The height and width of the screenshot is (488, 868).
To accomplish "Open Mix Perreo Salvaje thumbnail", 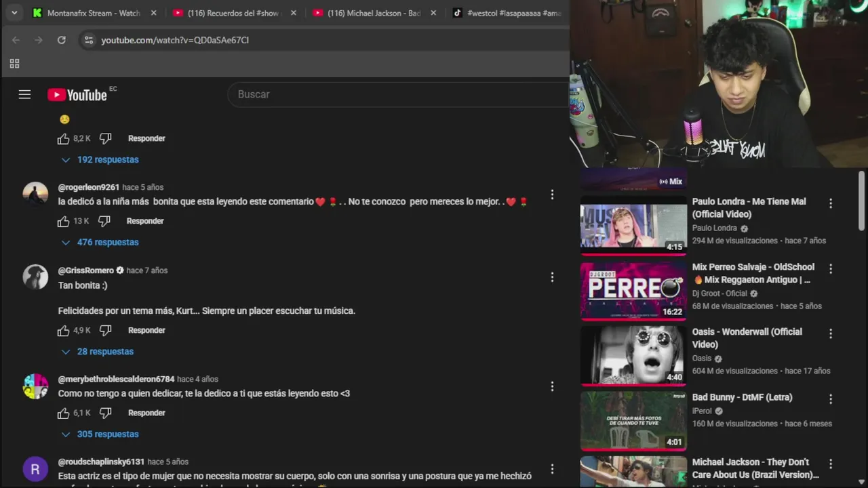I will (633, 291).
